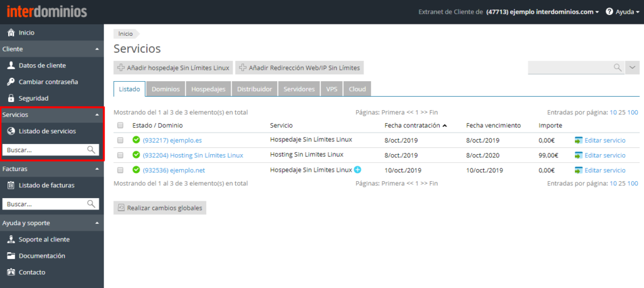The image size is (644, 288).
Task: Check the box for ejemplo.net row
Action: (x=120, y=170)
